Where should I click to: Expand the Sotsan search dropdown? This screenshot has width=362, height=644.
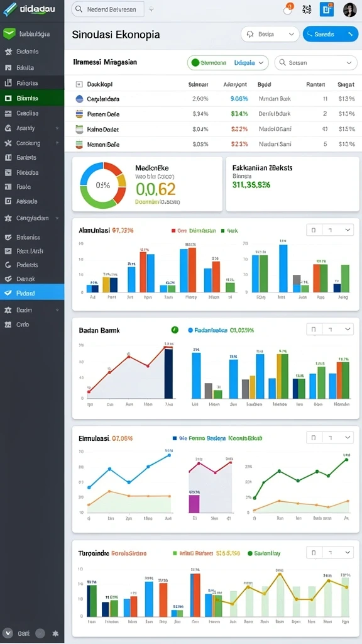tap(315, 63)
